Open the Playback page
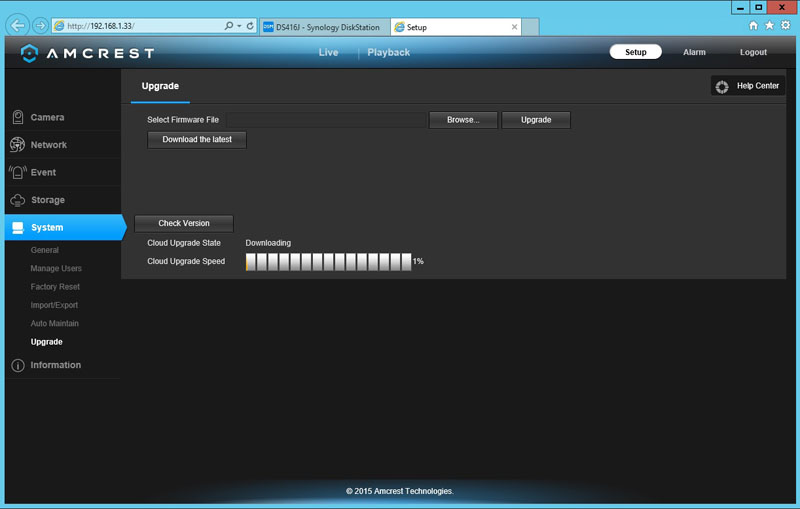The height and width of the screenshot is (509, 800). coord(389,53)
